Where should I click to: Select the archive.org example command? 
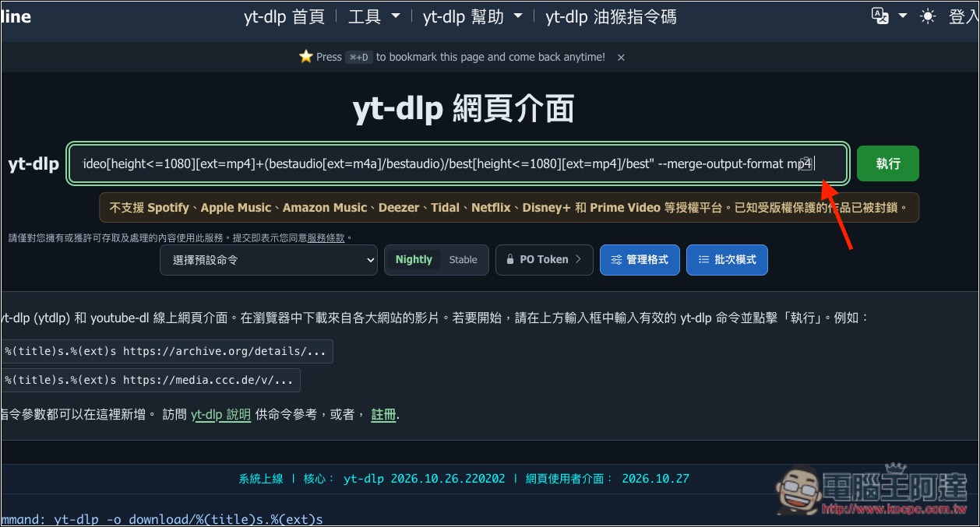(x=166, y=351)
